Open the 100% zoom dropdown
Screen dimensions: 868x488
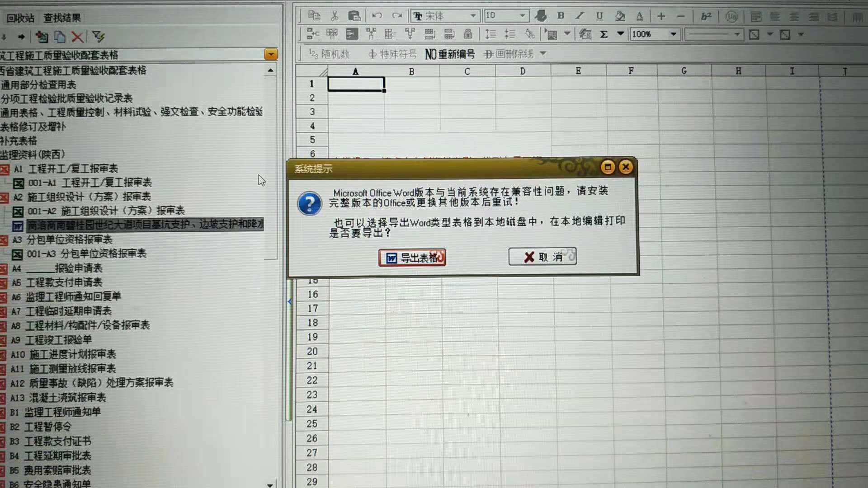(x=673, y=34)
